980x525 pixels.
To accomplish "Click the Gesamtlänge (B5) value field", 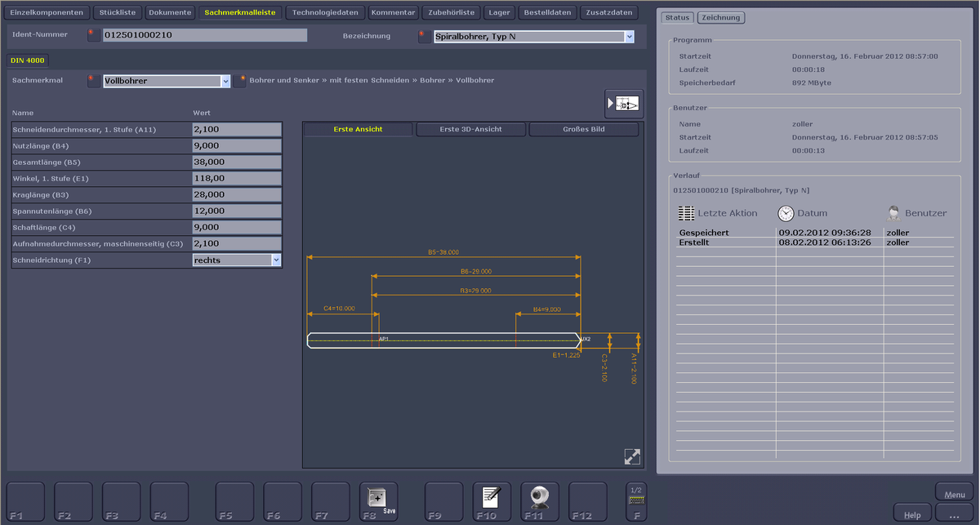I will 237,162.
